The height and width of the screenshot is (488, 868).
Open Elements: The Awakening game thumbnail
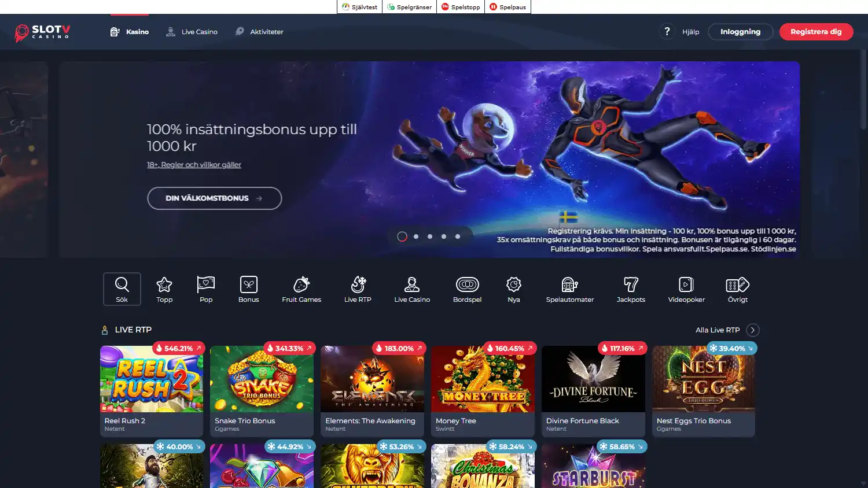tap(372, 379)
